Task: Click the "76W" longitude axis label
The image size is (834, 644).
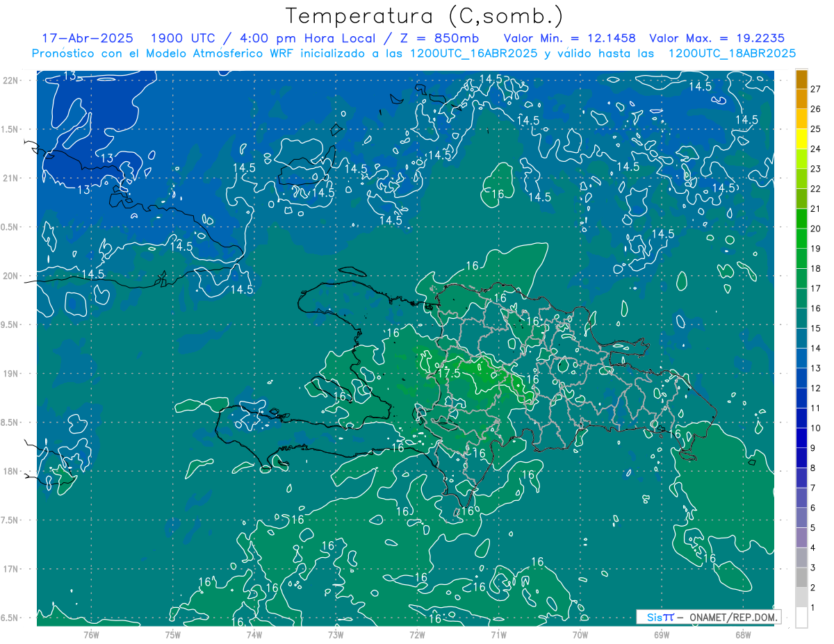Action: click(x=91, y=634)
